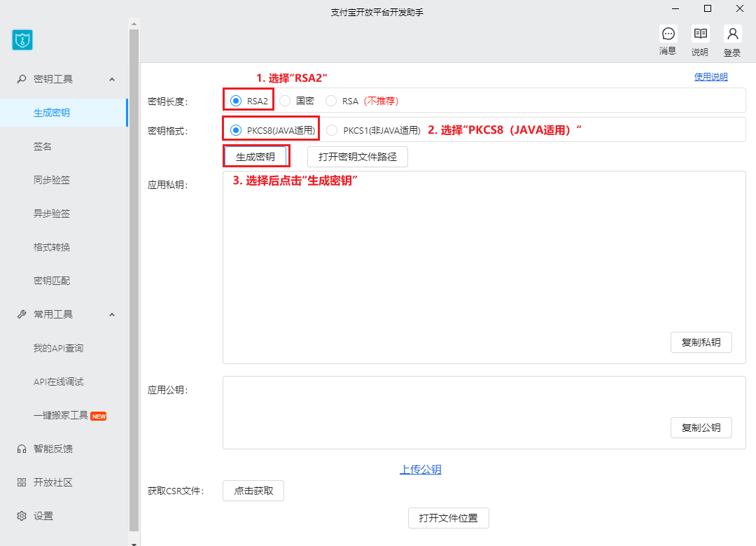Click the sidebar scrollbar down arrow

click(134, 543)
